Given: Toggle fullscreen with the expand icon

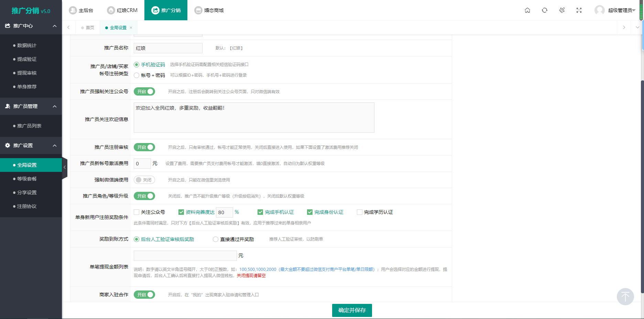Looking at the screenshot, I should coord(579,10).
